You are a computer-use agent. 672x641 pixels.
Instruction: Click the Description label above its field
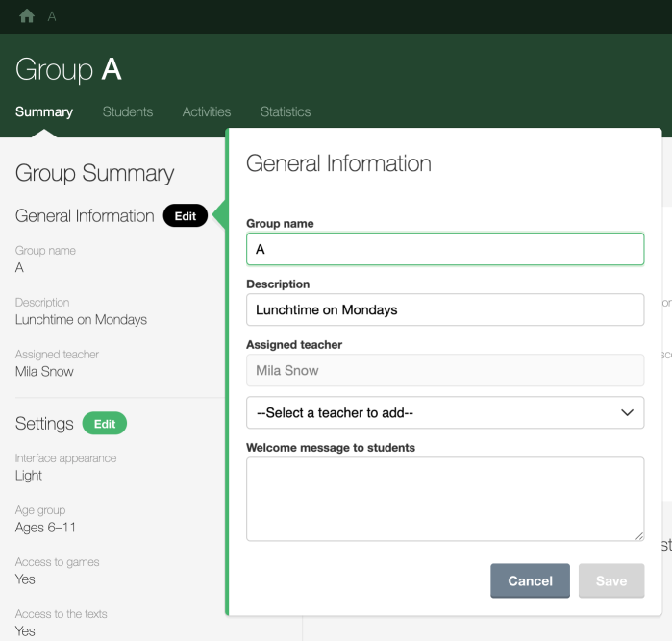pyautogui.click(x=278, y=284)
